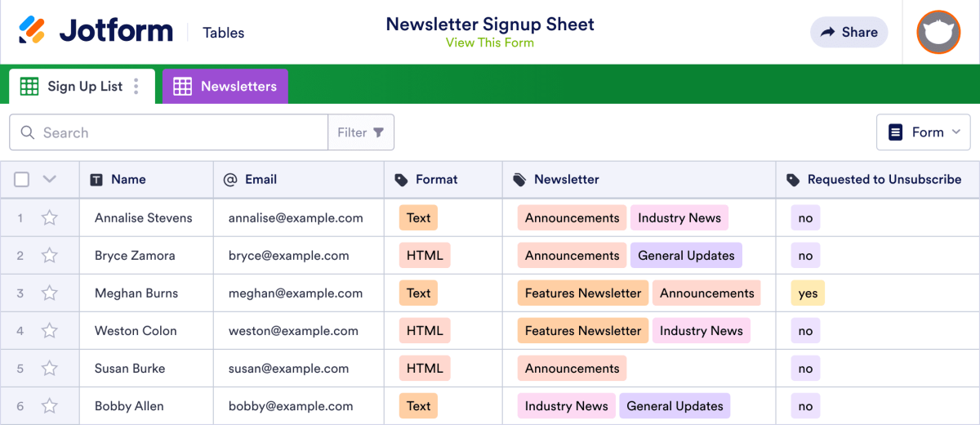Image resolution: width=980 pixels, height=425 pixels.
Task: Click Announcements tag in Susan's row
Action: click(x=572, y=368)
